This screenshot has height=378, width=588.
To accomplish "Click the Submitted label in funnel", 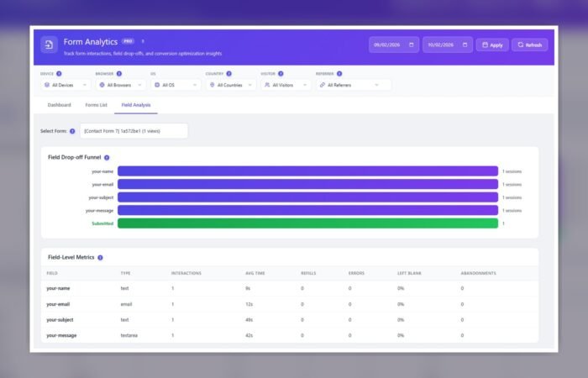I will tap(102, 223).
